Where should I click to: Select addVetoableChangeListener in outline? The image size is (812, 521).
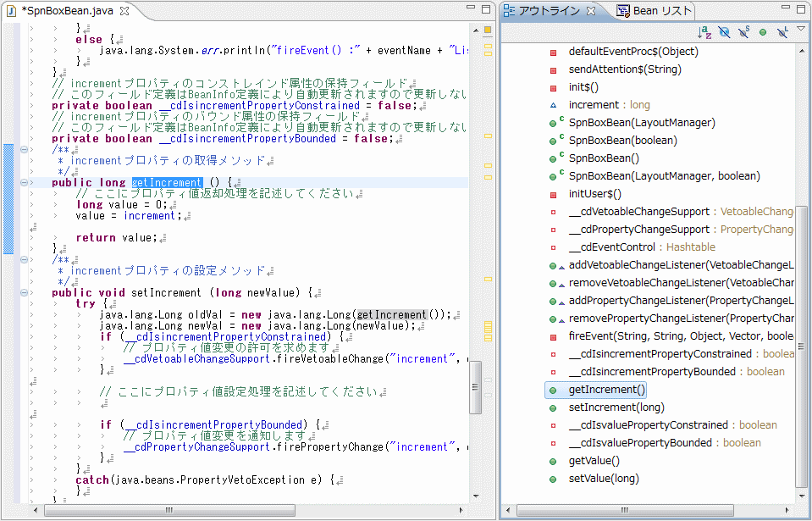pyautogui.click(x=681, y=264)
